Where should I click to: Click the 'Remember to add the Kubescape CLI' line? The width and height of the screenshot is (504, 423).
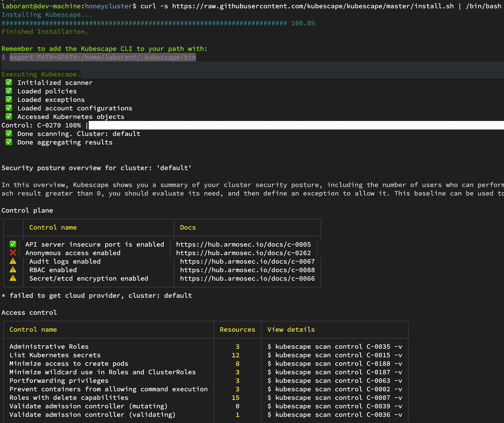(104, 49)
